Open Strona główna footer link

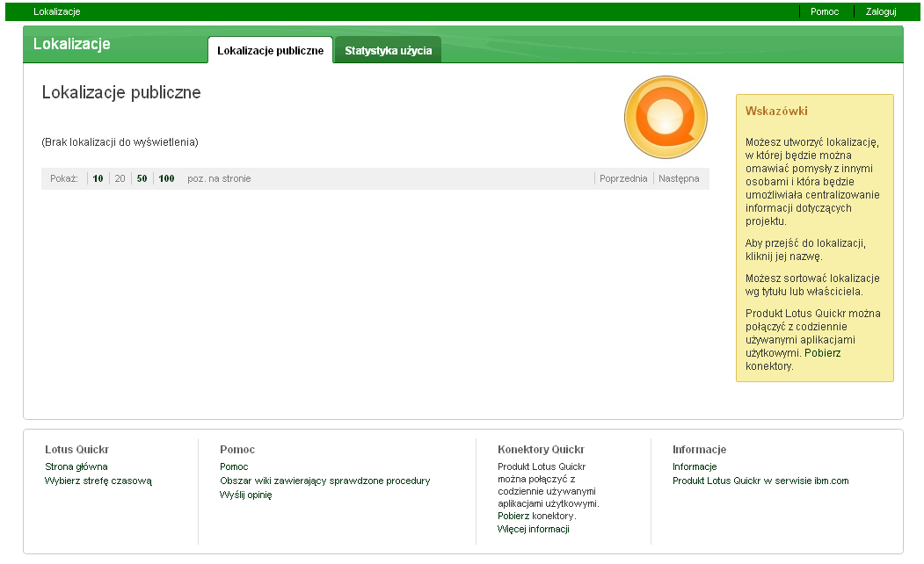coord(76,466)
